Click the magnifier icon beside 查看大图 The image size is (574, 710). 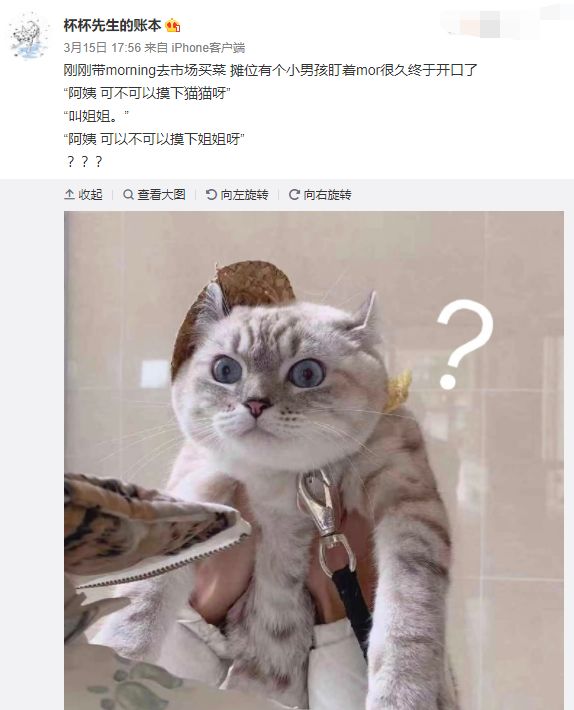129,195
